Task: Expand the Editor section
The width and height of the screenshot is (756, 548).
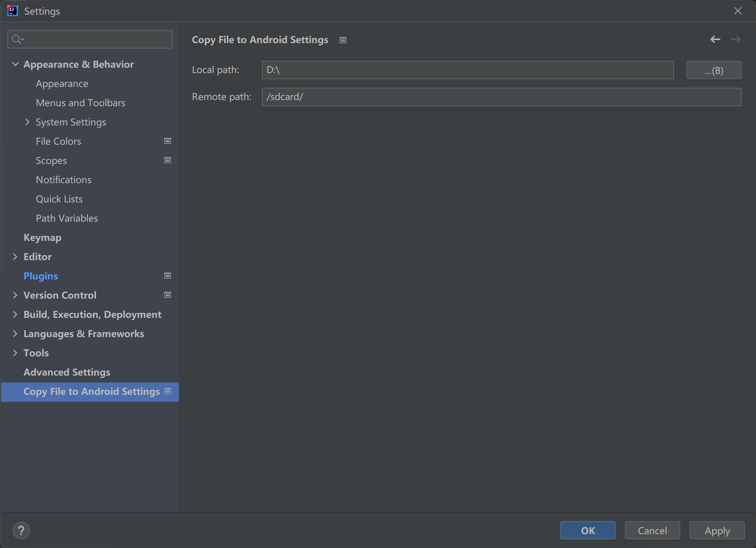Action: [x=15, y=257]
